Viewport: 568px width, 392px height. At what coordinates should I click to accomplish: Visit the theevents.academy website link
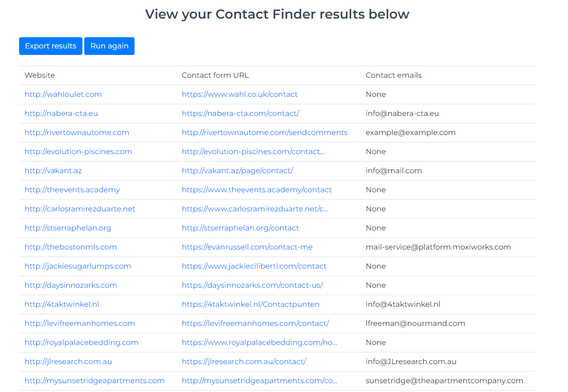tap(72, 190)
